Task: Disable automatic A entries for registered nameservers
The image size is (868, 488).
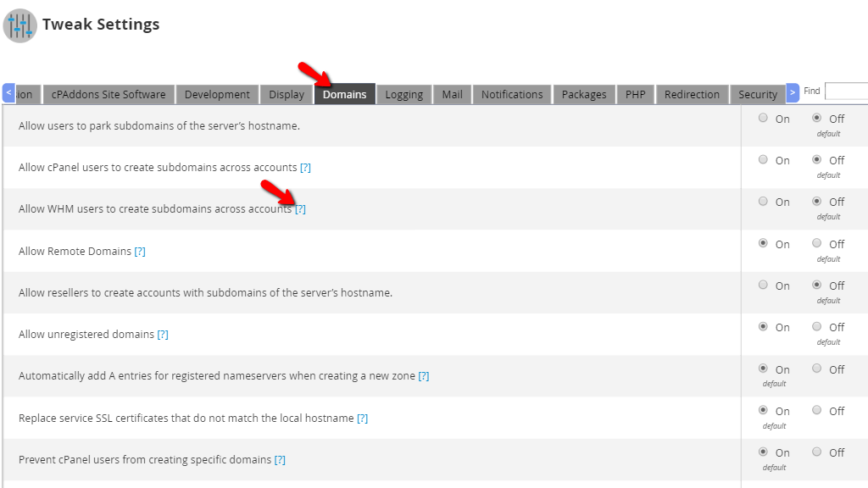Action: pos(816,369)
